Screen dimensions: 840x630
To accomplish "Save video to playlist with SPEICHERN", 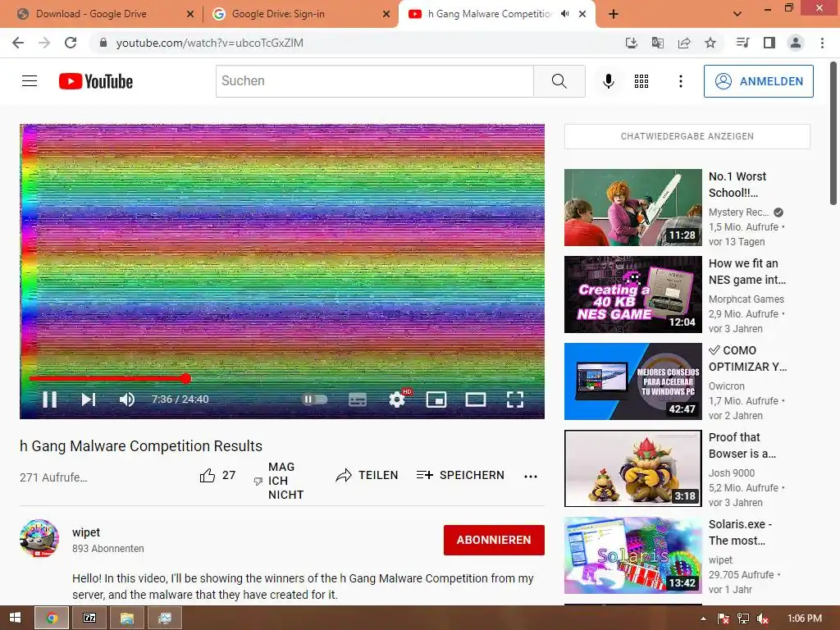I will [x=460, y=475].
